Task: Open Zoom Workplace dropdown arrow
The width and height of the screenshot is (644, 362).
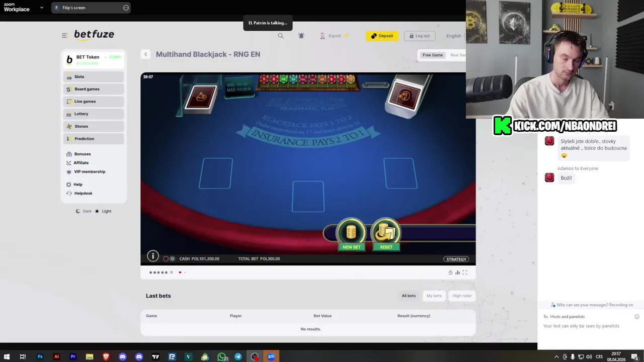Action: (41, 8)
